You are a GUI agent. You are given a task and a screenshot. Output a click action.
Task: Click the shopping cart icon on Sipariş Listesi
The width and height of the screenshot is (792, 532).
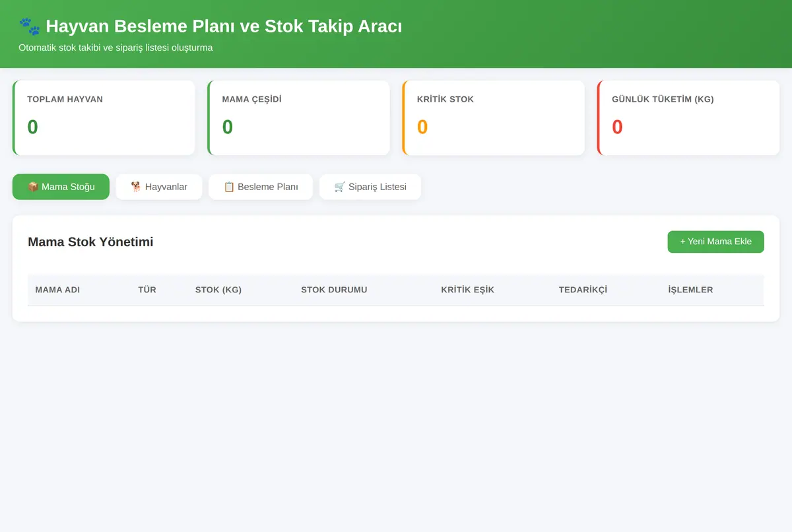[x=340, y=187]
